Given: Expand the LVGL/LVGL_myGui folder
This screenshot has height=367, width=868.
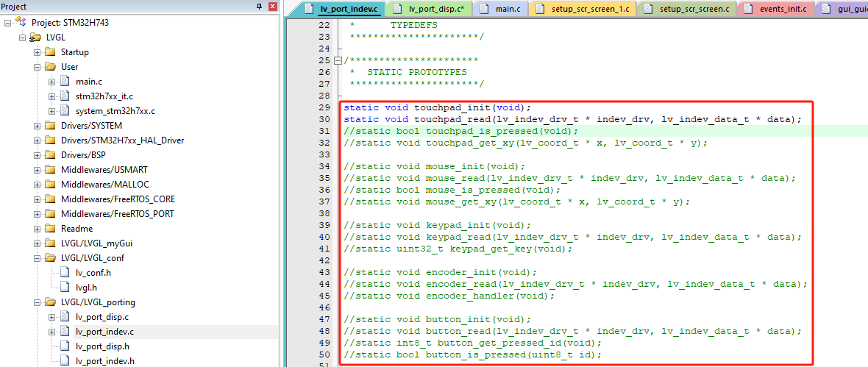Looking at the screenshot, I should pos(37,243).
